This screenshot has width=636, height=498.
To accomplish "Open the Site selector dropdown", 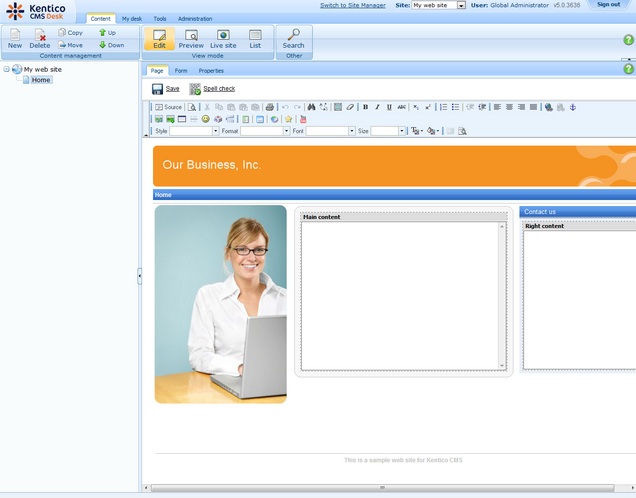I will [461, 5].
